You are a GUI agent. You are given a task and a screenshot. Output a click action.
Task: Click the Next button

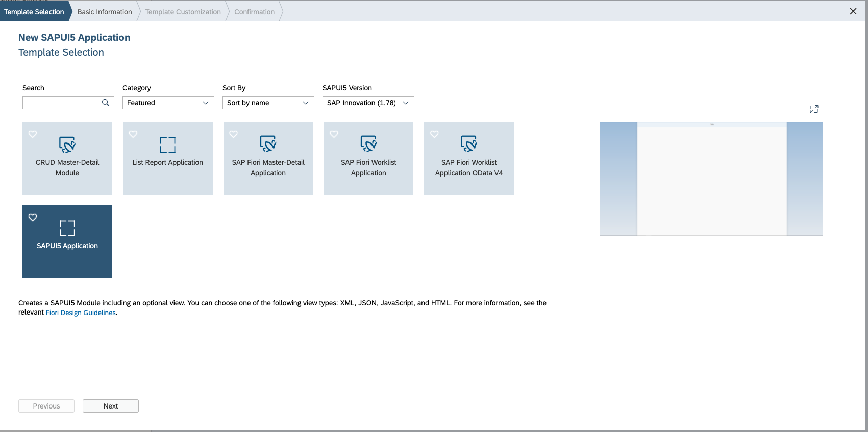tap(111, 406)
